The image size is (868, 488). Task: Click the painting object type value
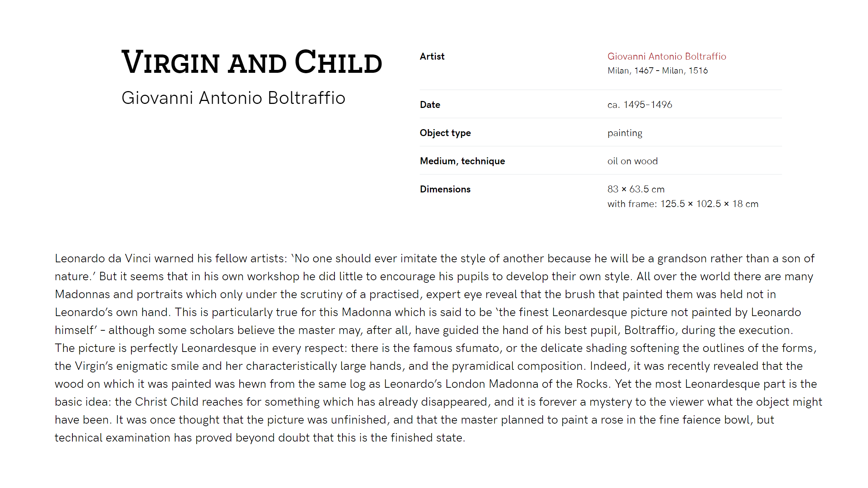625,133
